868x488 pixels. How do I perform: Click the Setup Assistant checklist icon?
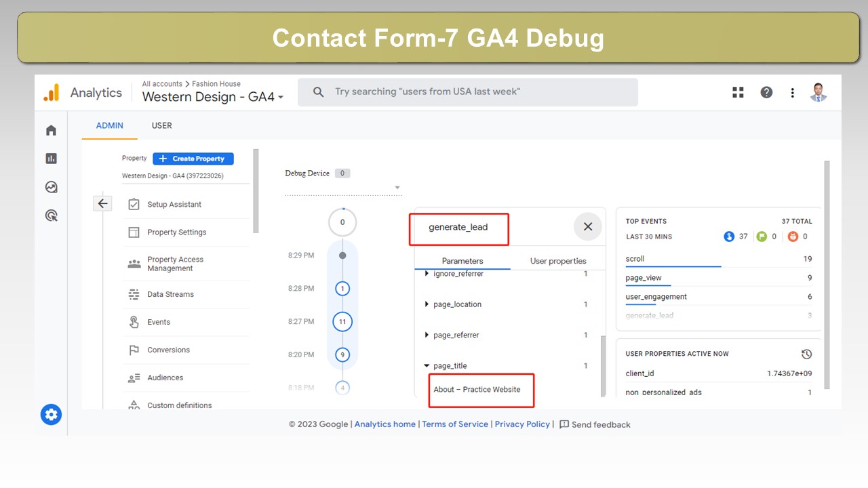[134, 204]
